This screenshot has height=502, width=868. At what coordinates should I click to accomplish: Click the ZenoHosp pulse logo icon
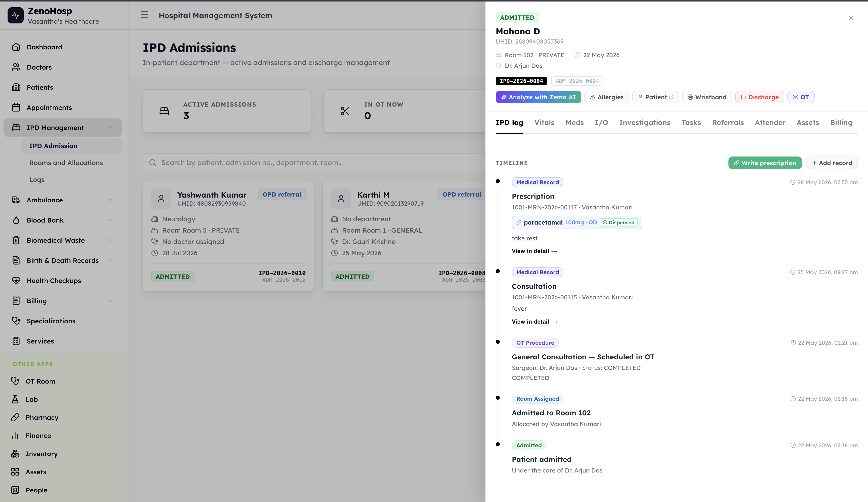click(16, 16)
